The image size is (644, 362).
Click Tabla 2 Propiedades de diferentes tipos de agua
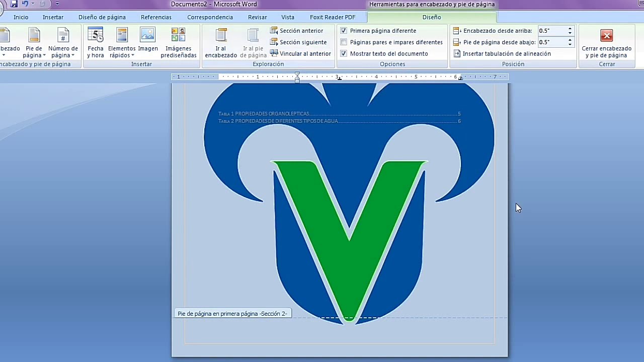coord(340,121)
